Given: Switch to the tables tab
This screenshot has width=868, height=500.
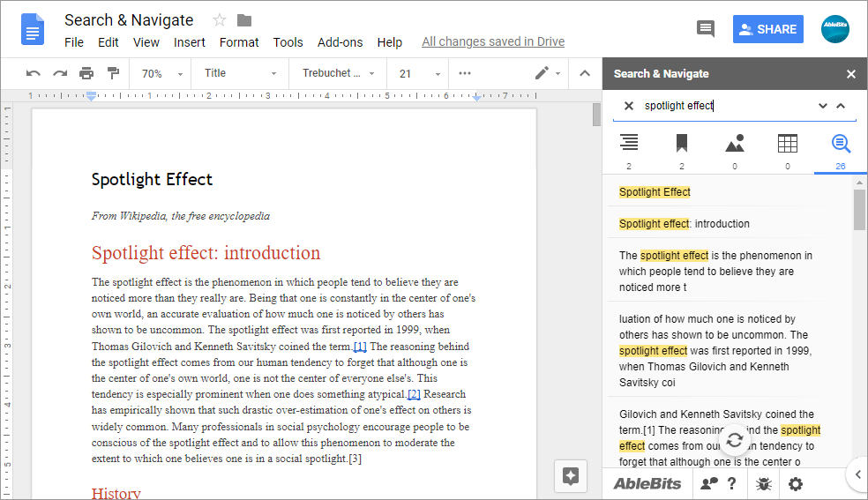Looking at the screenshot, I should [x=787, y=151].
